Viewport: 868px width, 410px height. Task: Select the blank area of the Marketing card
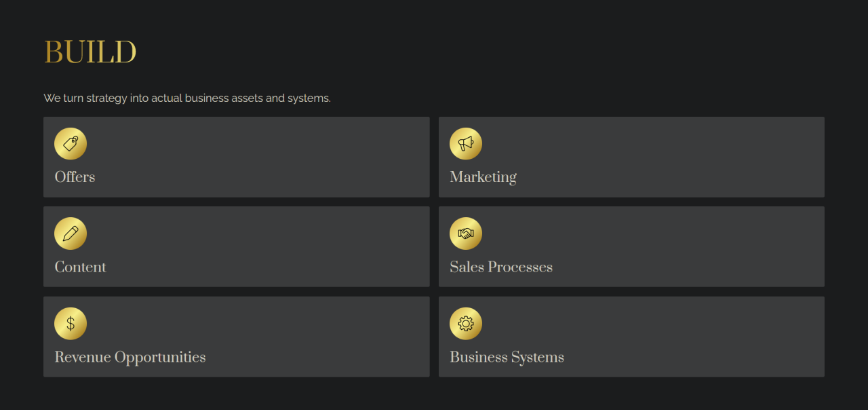665,157
